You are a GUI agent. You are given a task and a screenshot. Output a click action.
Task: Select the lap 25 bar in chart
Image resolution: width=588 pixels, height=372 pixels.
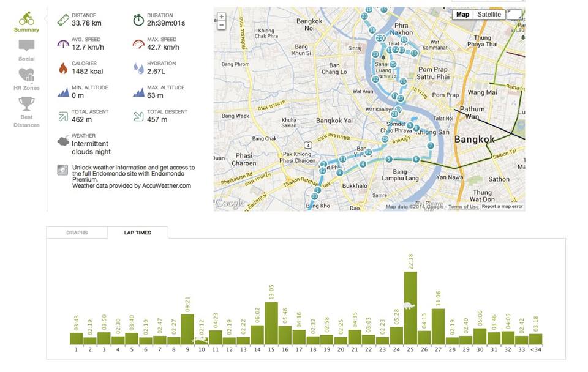coord(410,308)
